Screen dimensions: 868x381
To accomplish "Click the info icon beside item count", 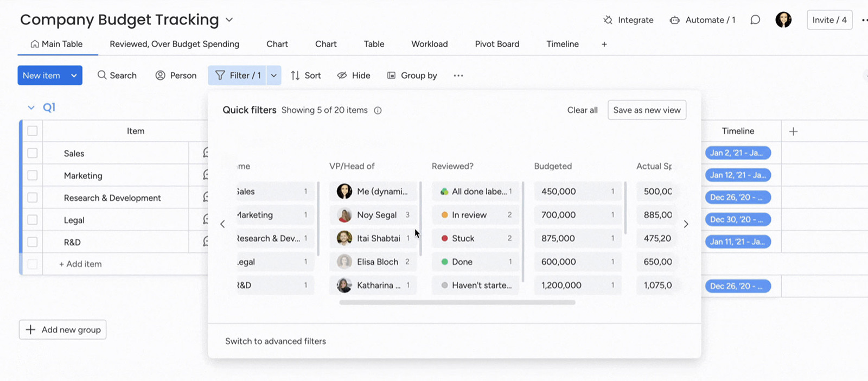I will (378, 111).
